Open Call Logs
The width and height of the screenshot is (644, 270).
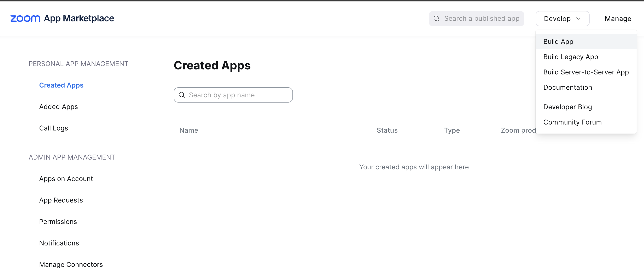[x=53, y=128]
